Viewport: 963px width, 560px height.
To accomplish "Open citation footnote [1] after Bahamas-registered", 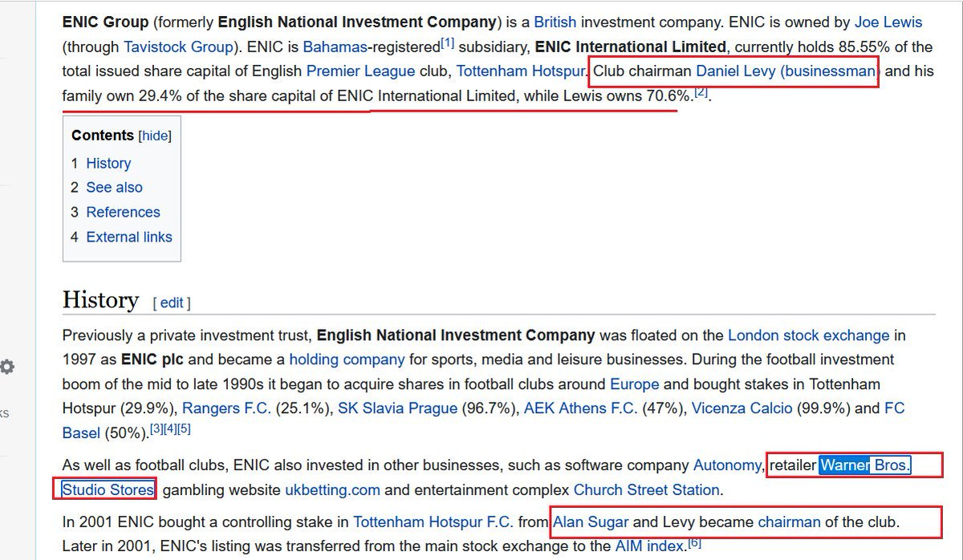I will point(447,43).
